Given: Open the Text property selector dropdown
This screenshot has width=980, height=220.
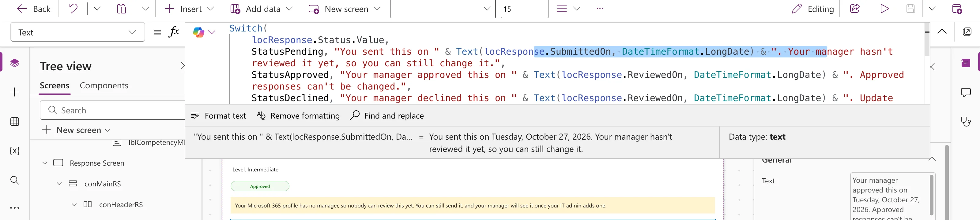Looking at the screenshot, I should [77, 32].
